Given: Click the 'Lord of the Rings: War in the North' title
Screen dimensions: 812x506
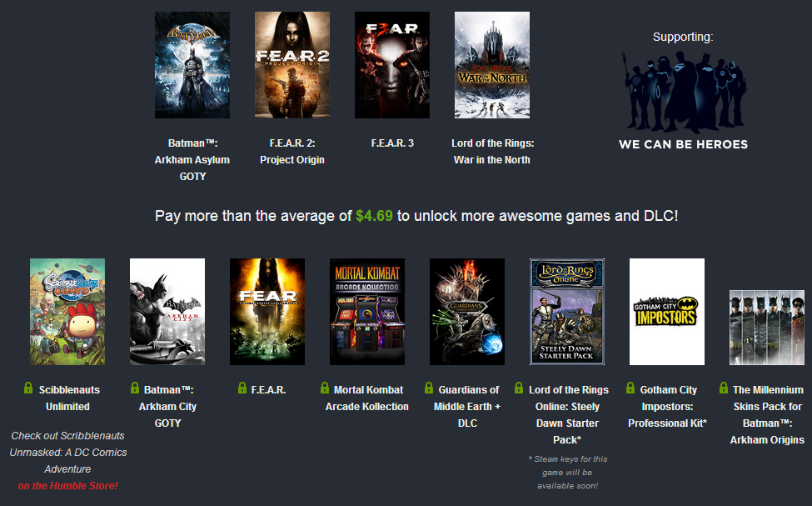Looking at the screenshot, I should click(492, 151).
